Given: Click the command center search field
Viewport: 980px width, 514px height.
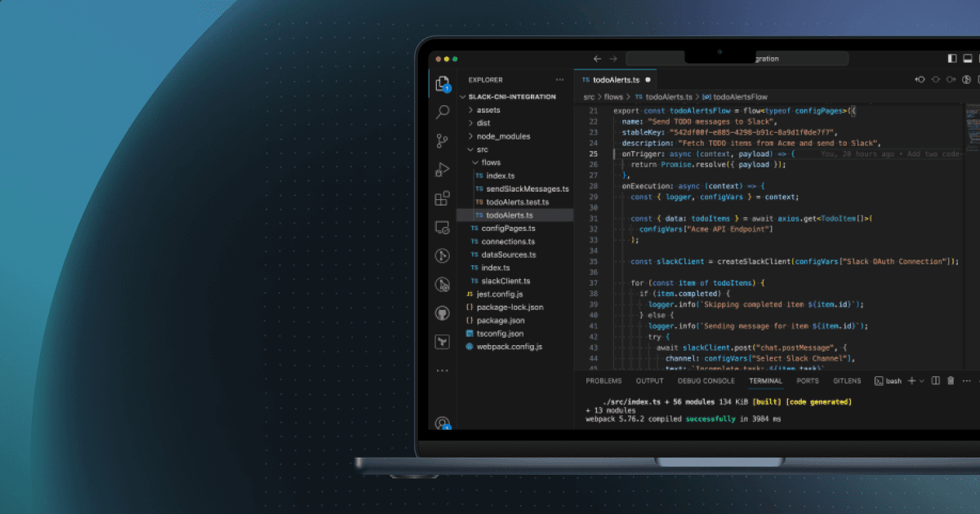Looking at the screenshot, I should (737, 59).
